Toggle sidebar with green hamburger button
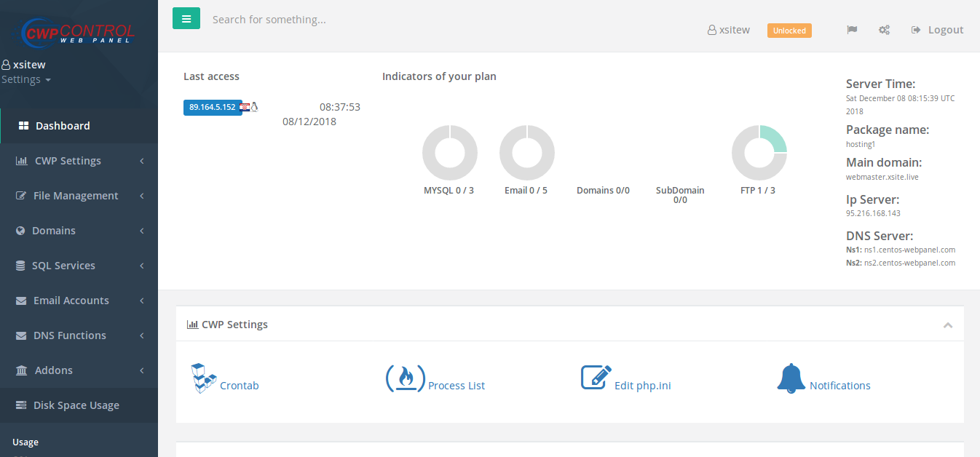980x457 pixels. pyautogui.click(x=186, y=19)
